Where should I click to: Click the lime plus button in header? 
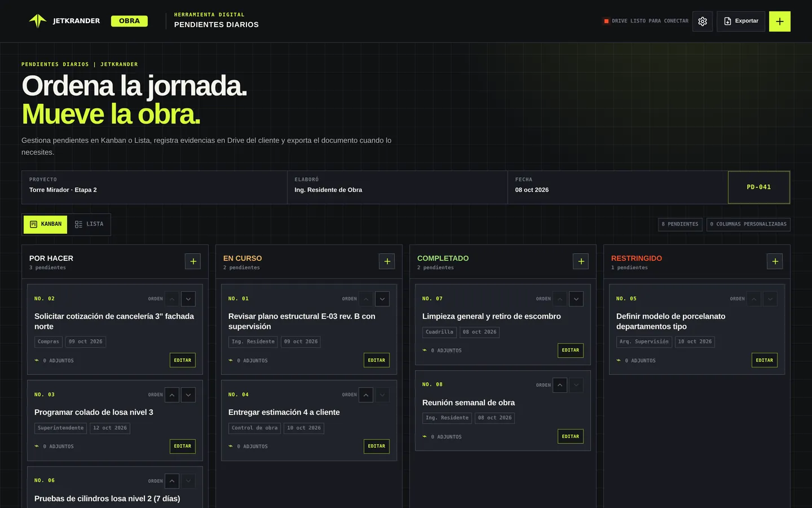click(780, 21)
